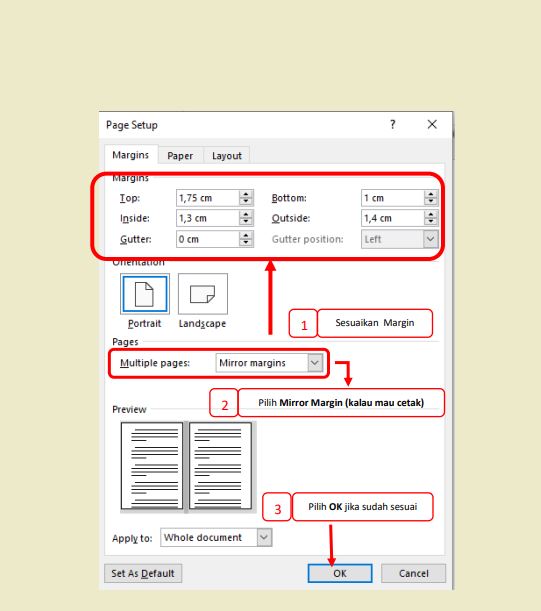Click the mirror margins preview thumbnail
The height and width of the screenshot is (611, 541).
click(x=187, y=466)
